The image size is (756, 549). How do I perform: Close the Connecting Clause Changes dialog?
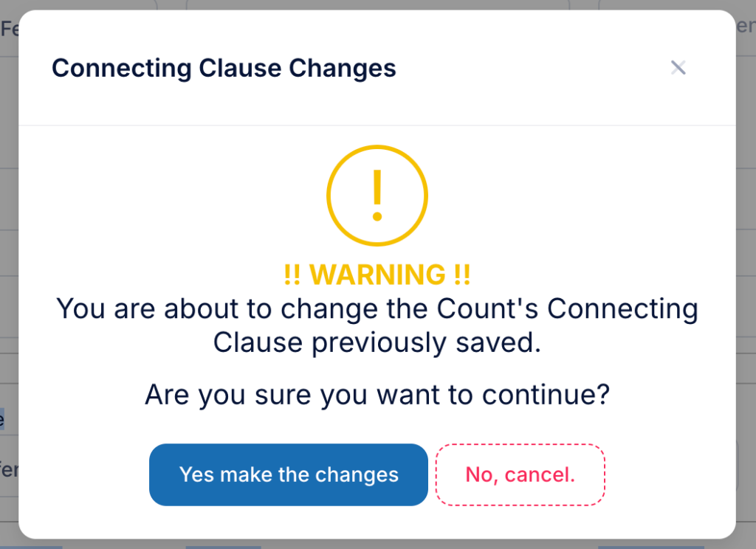[678, 67]
